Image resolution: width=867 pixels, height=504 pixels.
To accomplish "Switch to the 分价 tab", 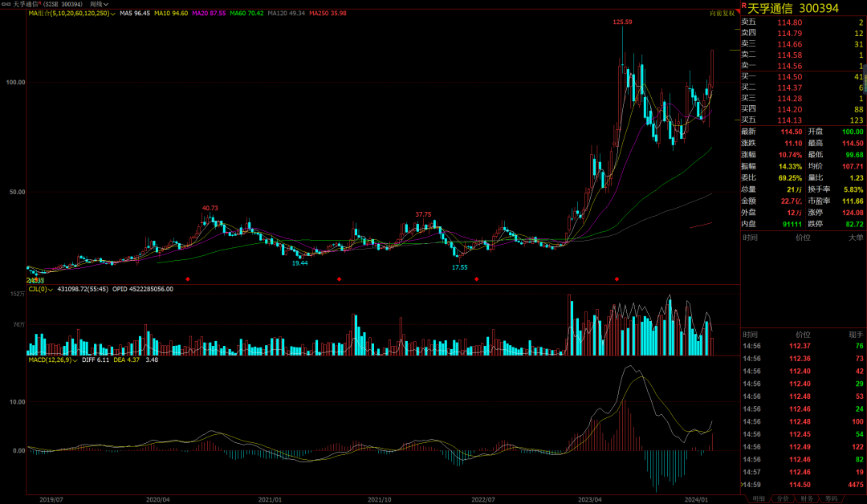I will coord(783,498).
